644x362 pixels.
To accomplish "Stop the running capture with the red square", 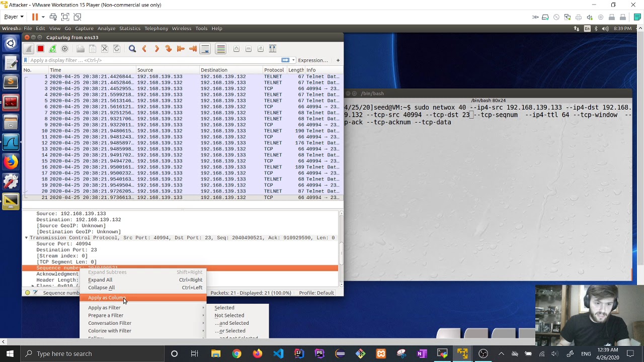I will click(40, 49).
